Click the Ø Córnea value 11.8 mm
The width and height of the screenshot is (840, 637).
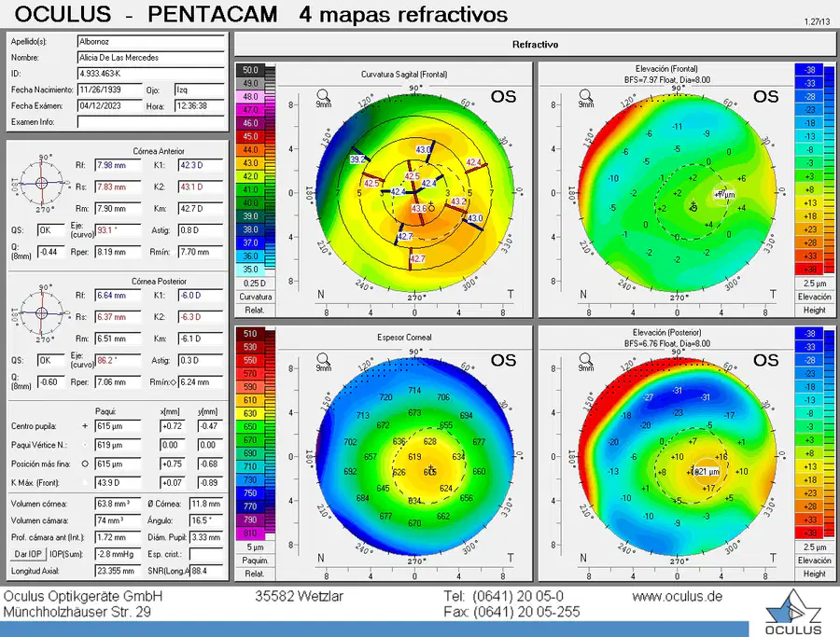[206, 504]
